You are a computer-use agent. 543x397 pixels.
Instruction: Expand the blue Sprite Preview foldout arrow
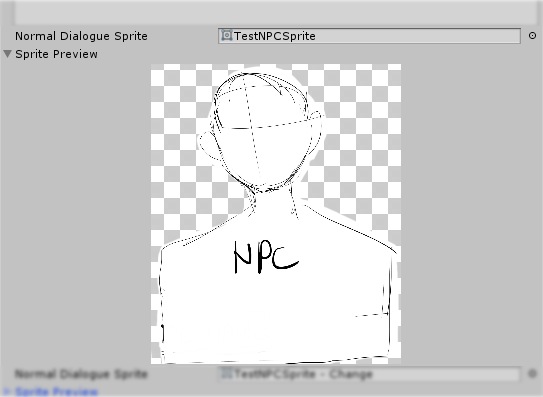7,392
